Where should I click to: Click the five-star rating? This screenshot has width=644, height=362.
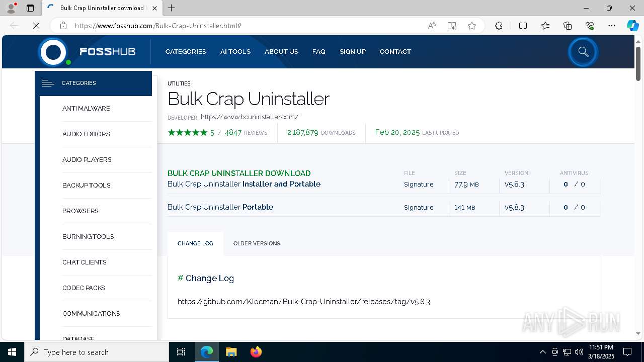[187, 133]
